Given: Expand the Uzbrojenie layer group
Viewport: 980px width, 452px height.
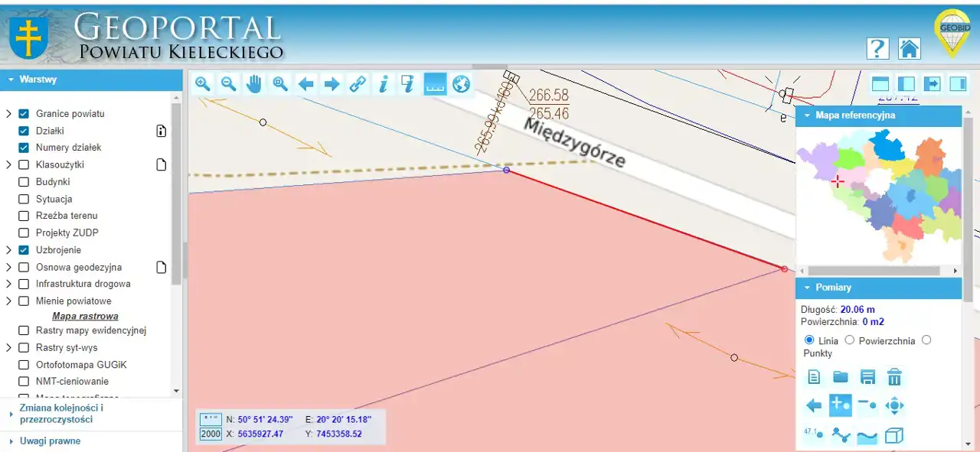Looking at the screenshot, I should pyautogui.click(x=8, y=250).
